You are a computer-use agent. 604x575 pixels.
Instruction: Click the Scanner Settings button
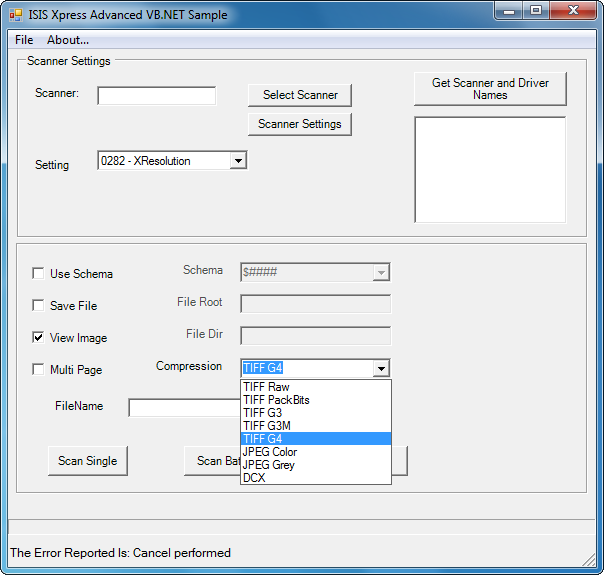pos(300,124)
